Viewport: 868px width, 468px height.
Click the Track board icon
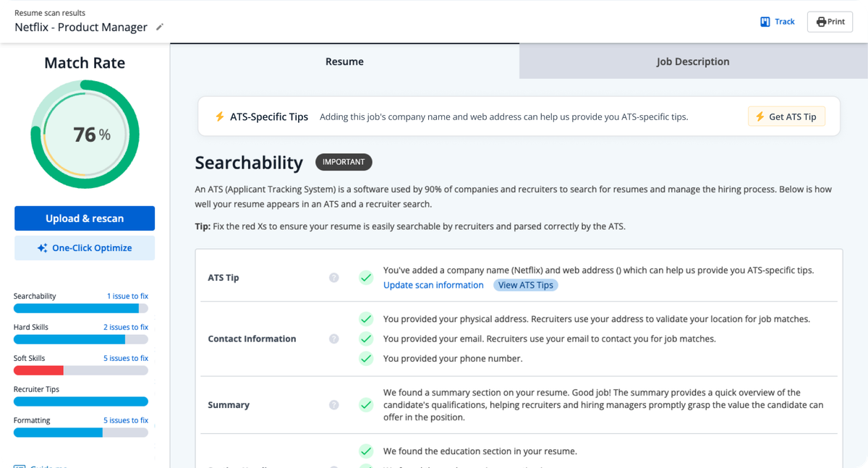765,22
